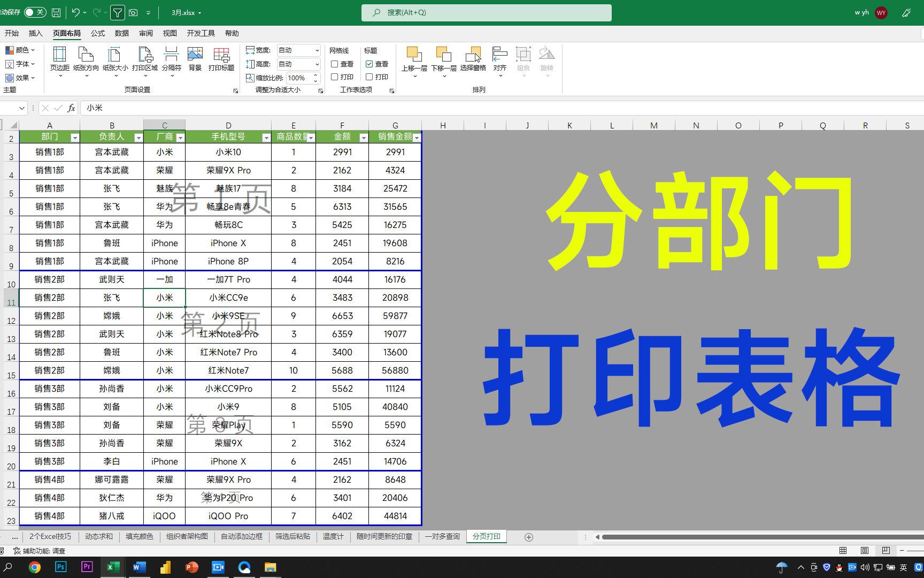Open the 手机型号 column filter dropdown

tap(266, 138)
